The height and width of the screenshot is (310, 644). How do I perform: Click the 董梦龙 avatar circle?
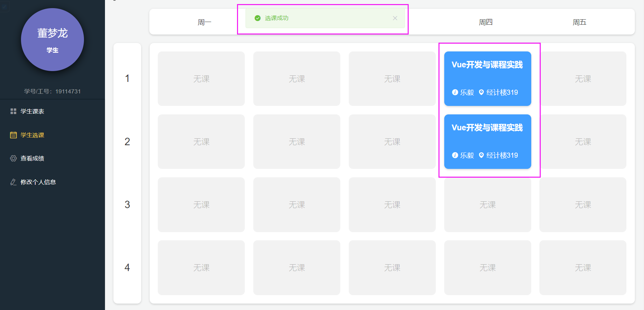point(52,40)
